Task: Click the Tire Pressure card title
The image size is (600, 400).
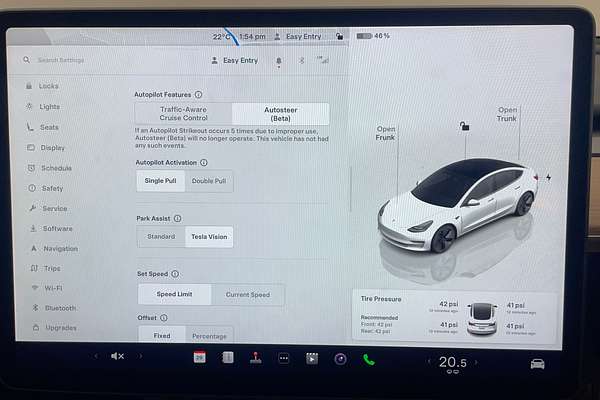Action: (381, 299)
